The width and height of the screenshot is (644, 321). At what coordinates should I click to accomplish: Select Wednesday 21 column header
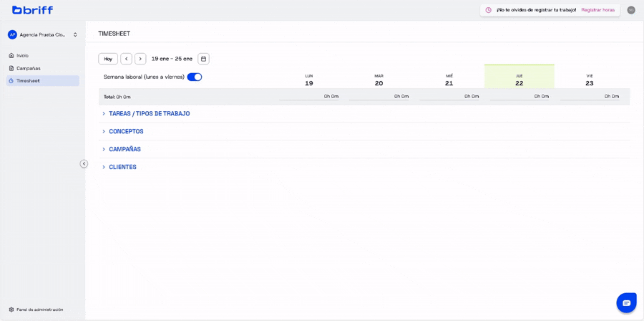point(449,80)
